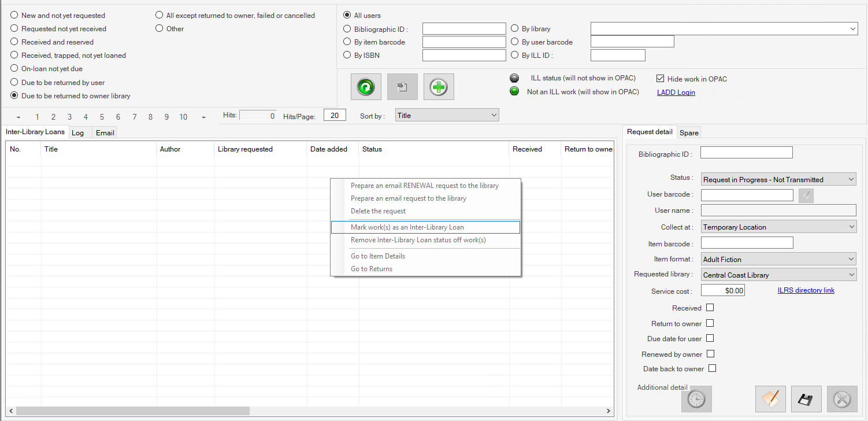
Task: Enable the Hide work in OPAC checkbox
Action: coord(660,79)
